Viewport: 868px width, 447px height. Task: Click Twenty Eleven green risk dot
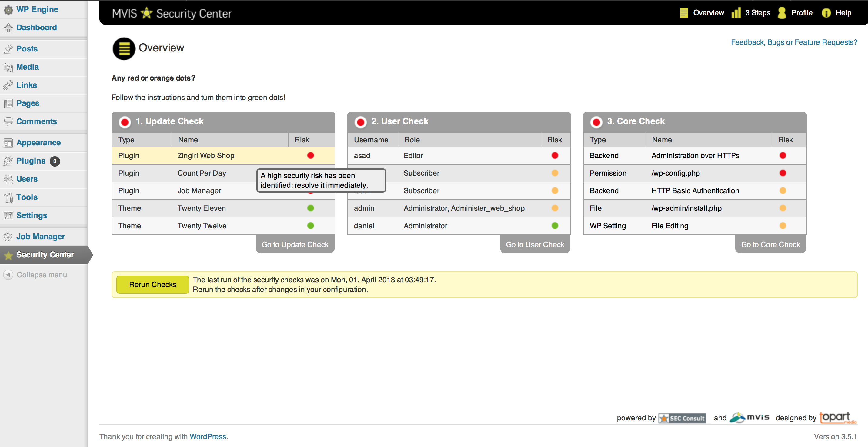point(311,208)
